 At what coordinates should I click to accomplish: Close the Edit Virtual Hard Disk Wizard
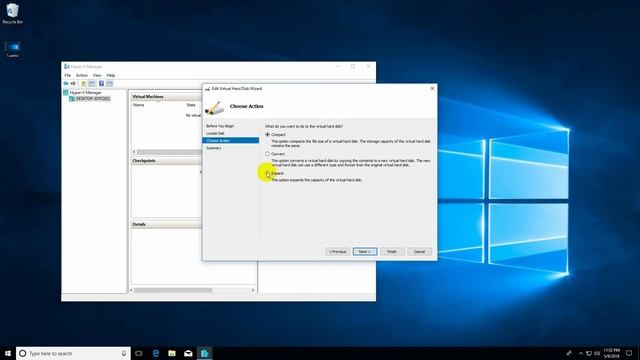point(432,88)
